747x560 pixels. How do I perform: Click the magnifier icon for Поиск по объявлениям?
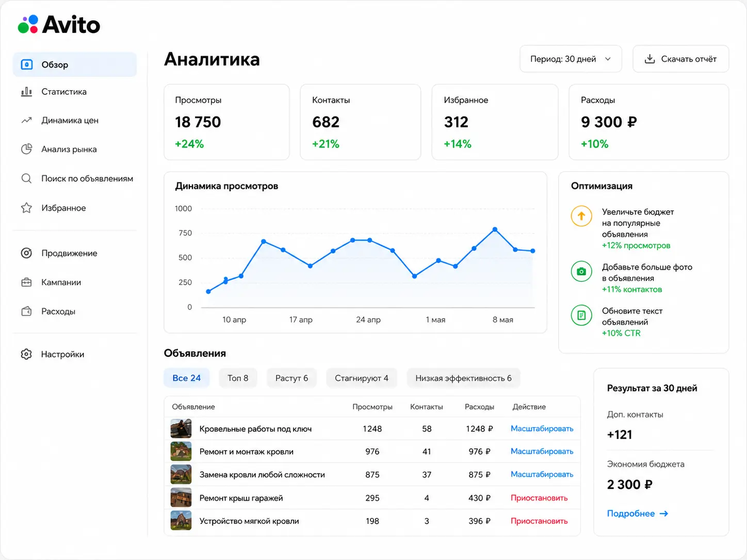(x=26, y=178)
